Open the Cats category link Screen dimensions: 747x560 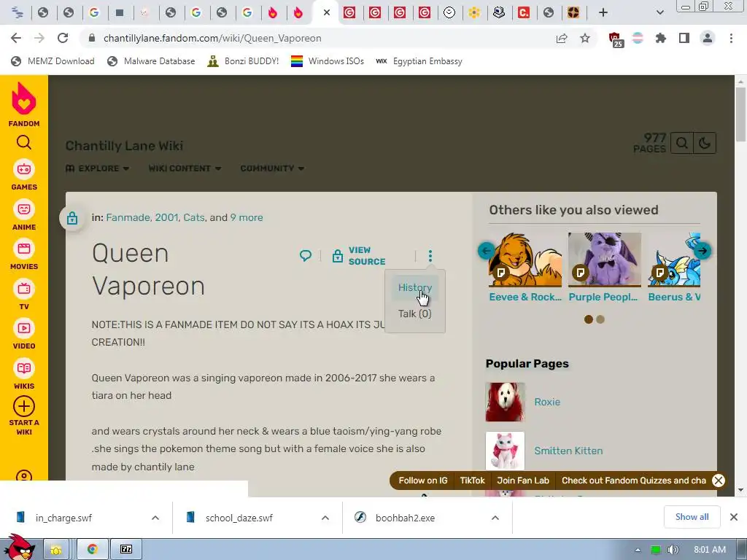[194, 217]
